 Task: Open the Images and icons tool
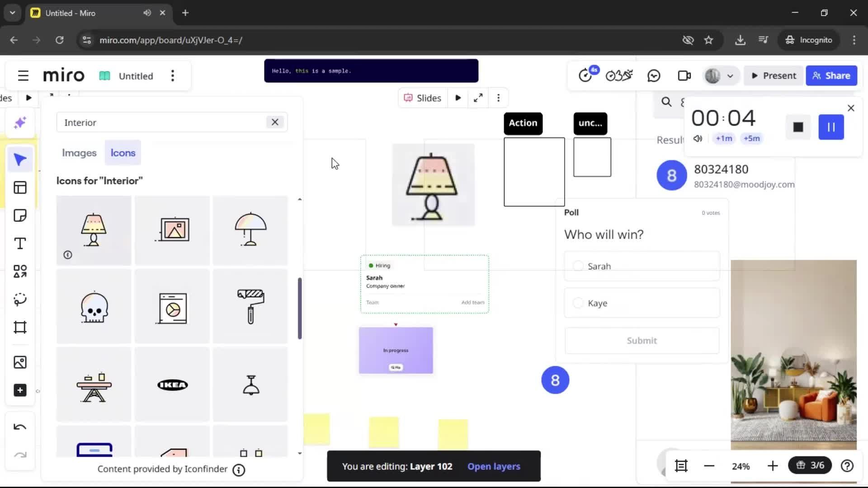point(20,362)
